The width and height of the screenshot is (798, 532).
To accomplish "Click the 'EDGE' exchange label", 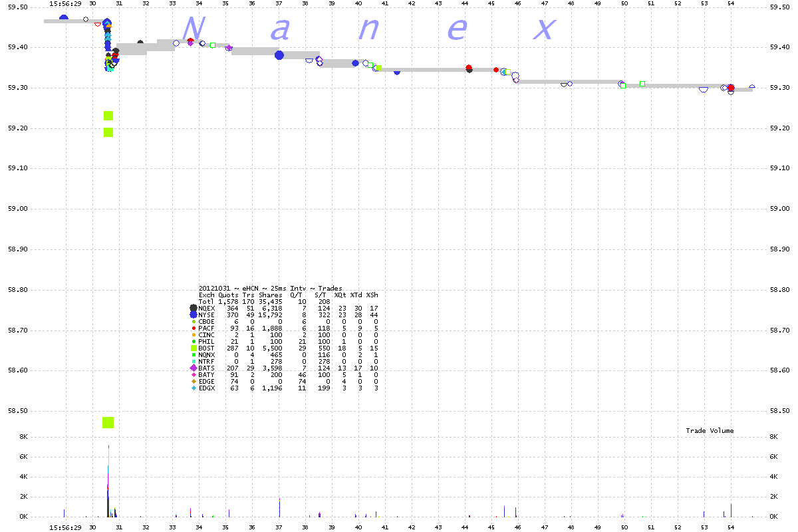I will (x=207, y=381).
